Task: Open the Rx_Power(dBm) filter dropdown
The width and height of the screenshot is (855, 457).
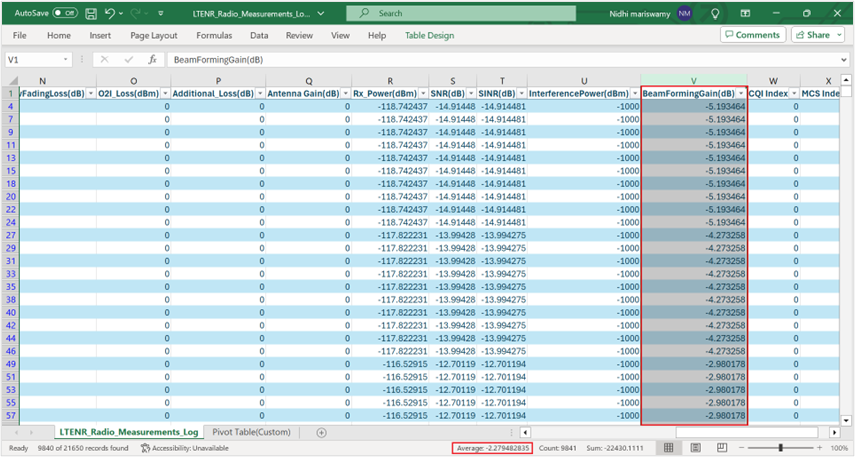Action: point(421,93)
